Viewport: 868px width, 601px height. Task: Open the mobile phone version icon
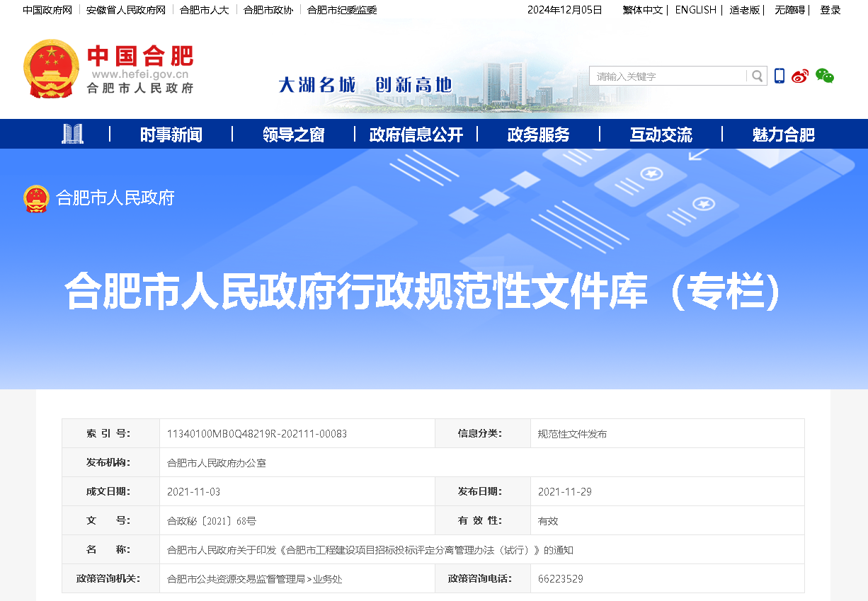click(x=779, y=76)
